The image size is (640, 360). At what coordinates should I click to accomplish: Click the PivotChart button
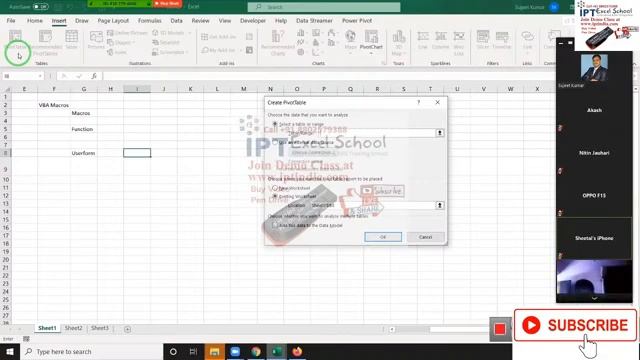[371, 41]
